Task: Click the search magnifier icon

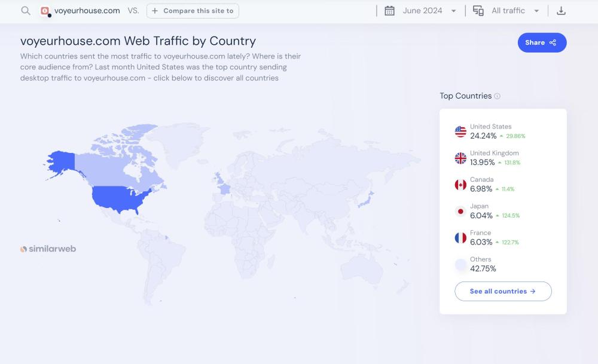Action: 26,11
